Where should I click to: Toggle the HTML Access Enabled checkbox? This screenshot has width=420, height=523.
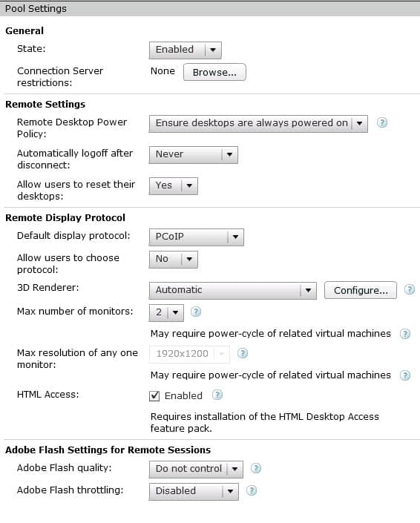tap(154, 396)
